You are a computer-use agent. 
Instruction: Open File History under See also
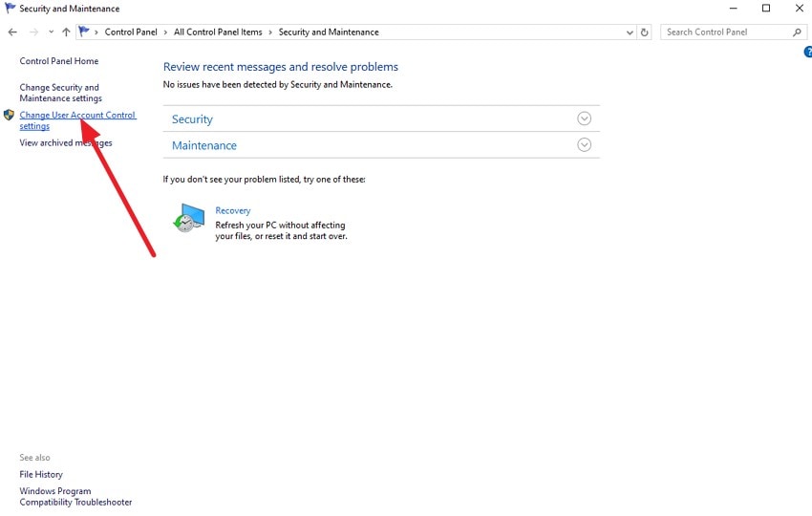click(x=41, y=474)
